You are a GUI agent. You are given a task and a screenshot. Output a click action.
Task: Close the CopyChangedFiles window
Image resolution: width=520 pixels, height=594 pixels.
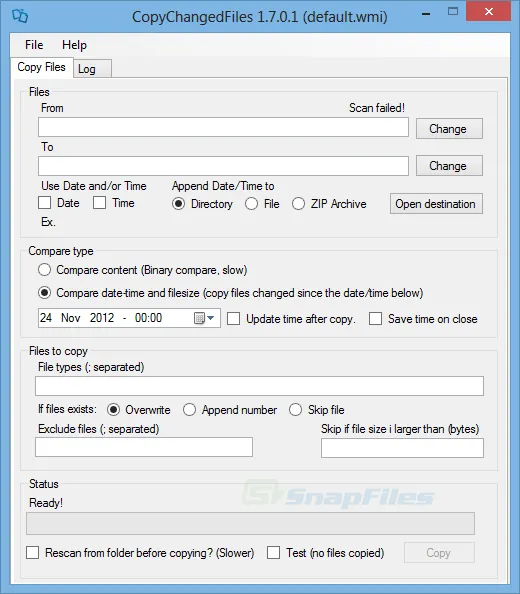click(489, 11)
